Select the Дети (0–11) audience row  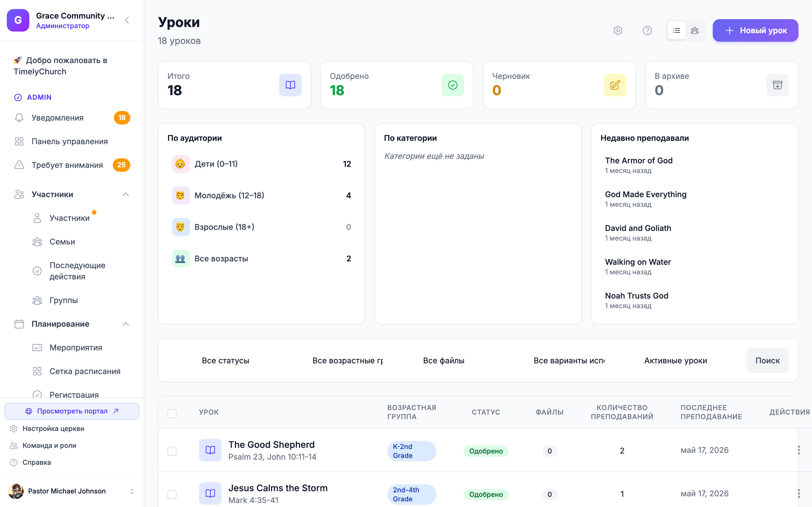261,164
